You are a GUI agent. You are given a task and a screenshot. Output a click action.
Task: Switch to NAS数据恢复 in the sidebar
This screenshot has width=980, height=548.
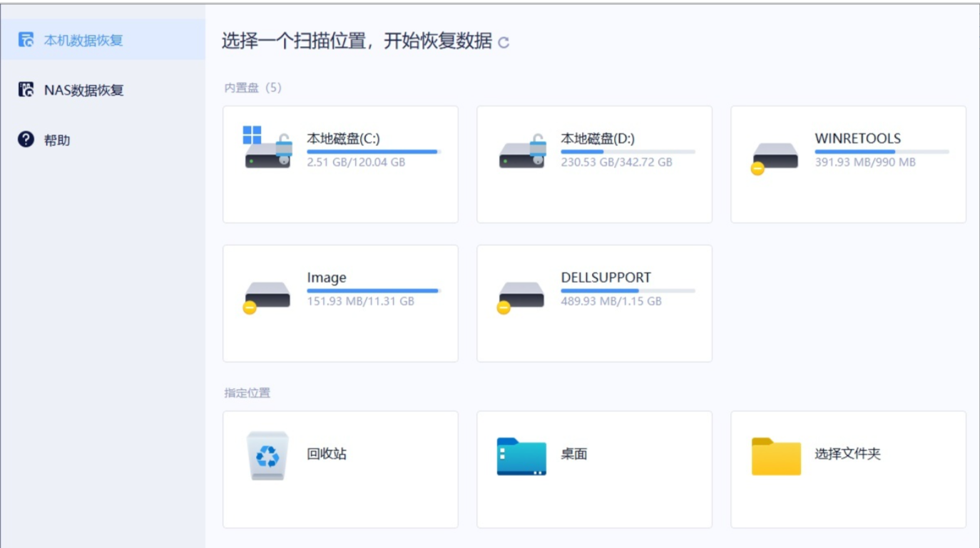click(x=83, y=91)
